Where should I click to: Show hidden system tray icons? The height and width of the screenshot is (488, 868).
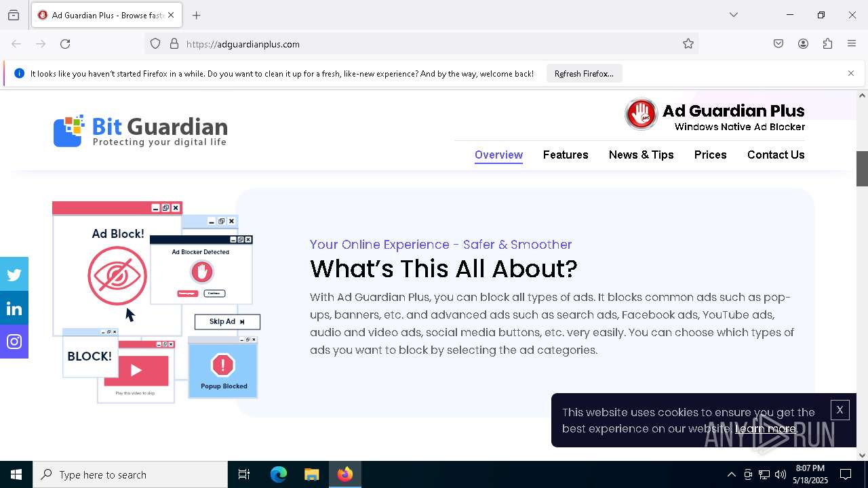[731, 474]
